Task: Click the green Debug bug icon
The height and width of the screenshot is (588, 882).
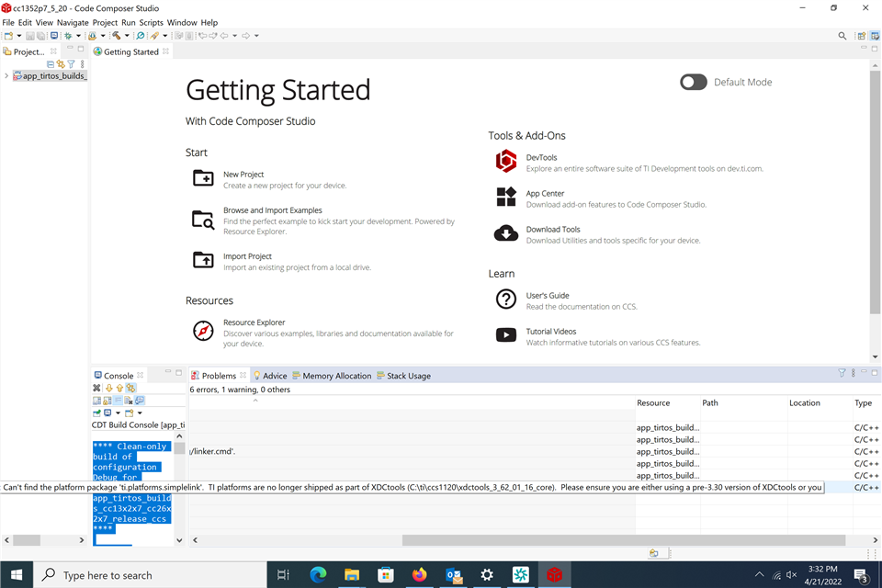Action: [67, 36]
